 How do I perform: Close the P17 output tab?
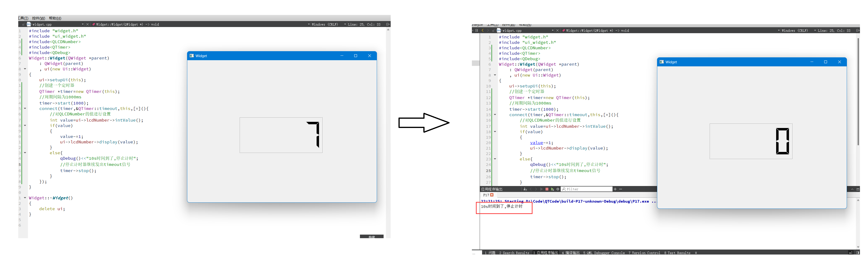coord(492,195)
